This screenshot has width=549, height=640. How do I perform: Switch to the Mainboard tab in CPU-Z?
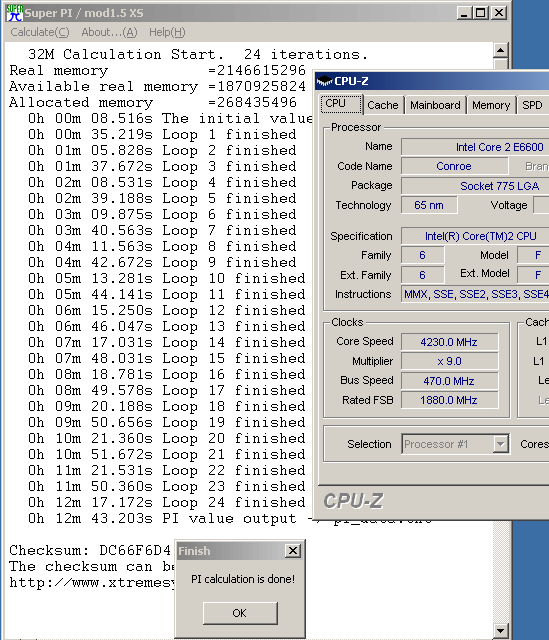click(435, 105)
